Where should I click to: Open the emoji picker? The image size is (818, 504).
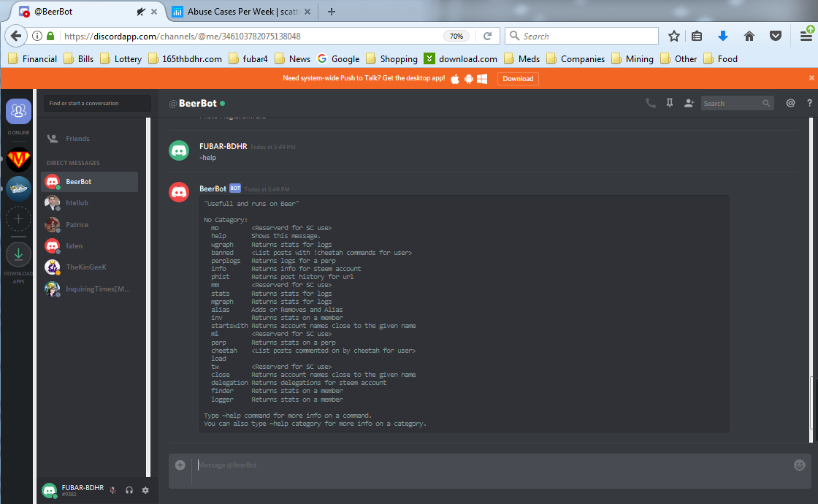click(799, 465)
